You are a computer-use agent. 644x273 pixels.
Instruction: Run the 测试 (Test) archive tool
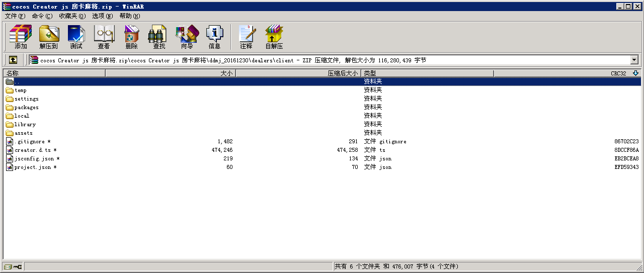point(76,37)
